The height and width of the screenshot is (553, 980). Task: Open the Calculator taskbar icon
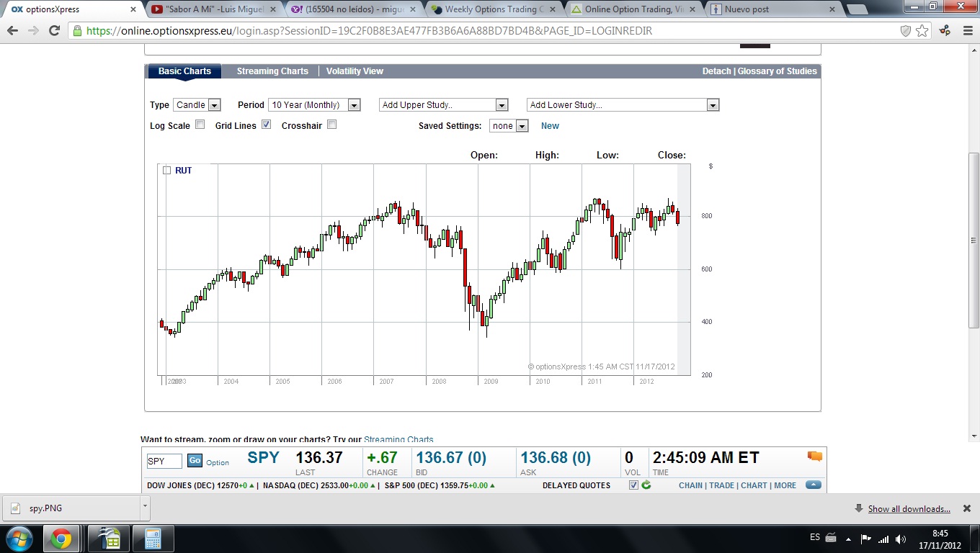(x=152, y=539)
